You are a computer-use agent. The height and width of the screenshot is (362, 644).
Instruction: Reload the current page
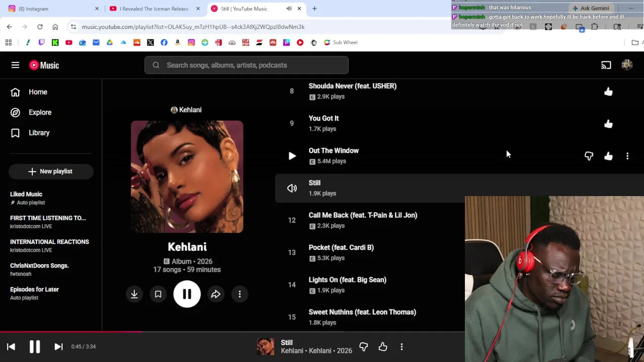(x=40, y=27)
